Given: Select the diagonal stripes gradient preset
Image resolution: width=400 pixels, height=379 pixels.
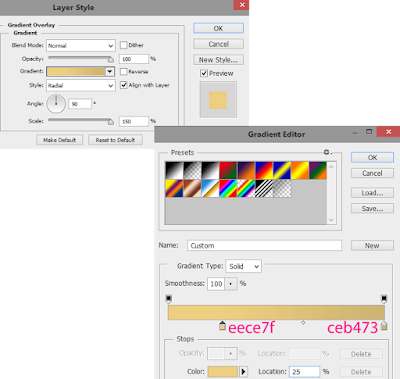Looking at the screenshot, I should tap(264, 188).
